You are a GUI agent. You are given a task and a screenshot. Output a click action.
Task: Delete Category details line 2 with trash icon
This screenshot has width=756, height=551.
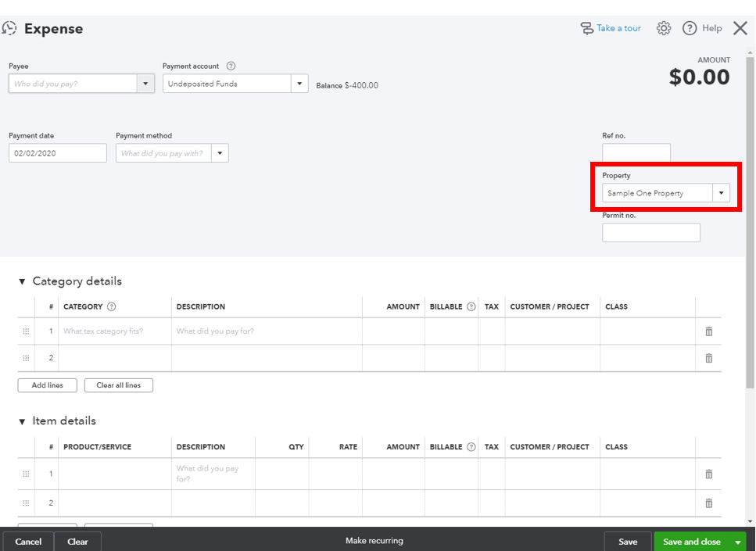(709, 358)
